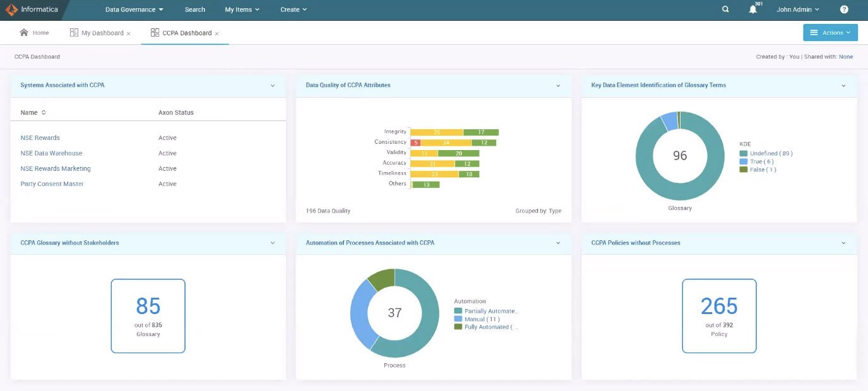Click the Active status for NSE Rewards
The image size is (868, 391).
[x=167, y=137]
